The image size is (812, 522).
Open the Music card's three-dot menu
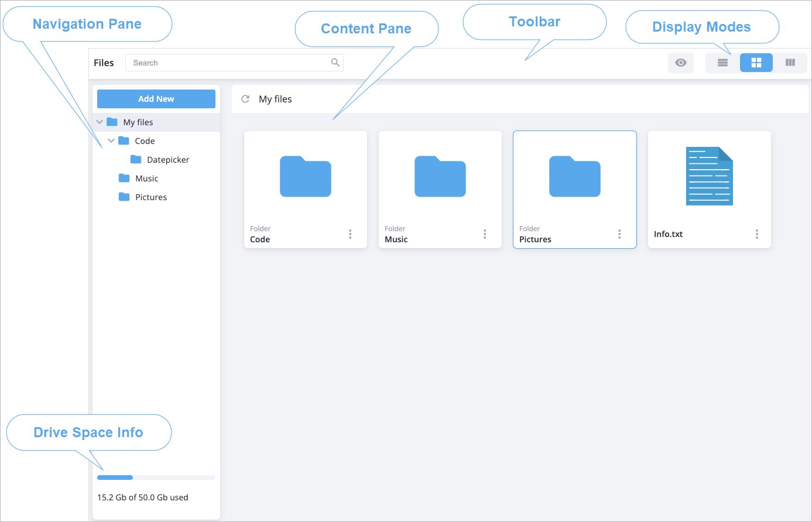[x=485, y=234]
